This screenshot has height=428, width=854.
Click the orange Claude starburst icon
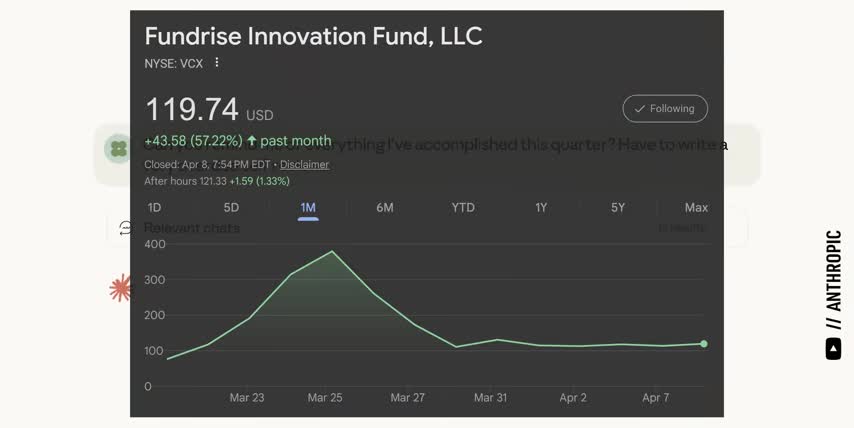120,288
